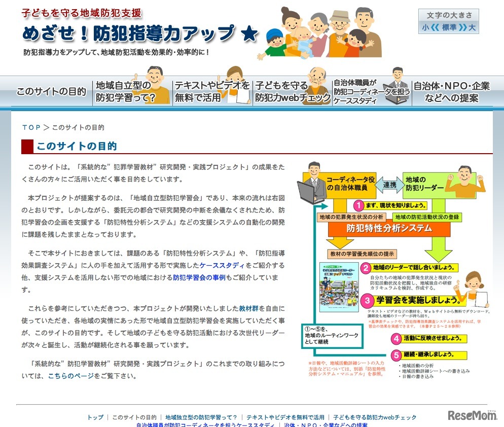Follow the ケーススタディ link in the text
Image resolution: width=504 pixels, height=427 pixels.
tap(222, 265)
